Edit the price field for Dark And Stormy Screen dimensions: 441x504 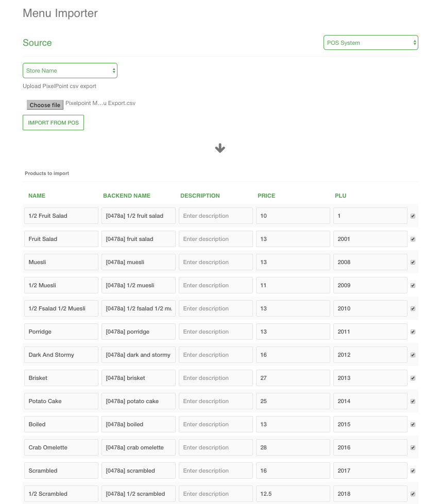pyautogui.click(x=293, y=355)
